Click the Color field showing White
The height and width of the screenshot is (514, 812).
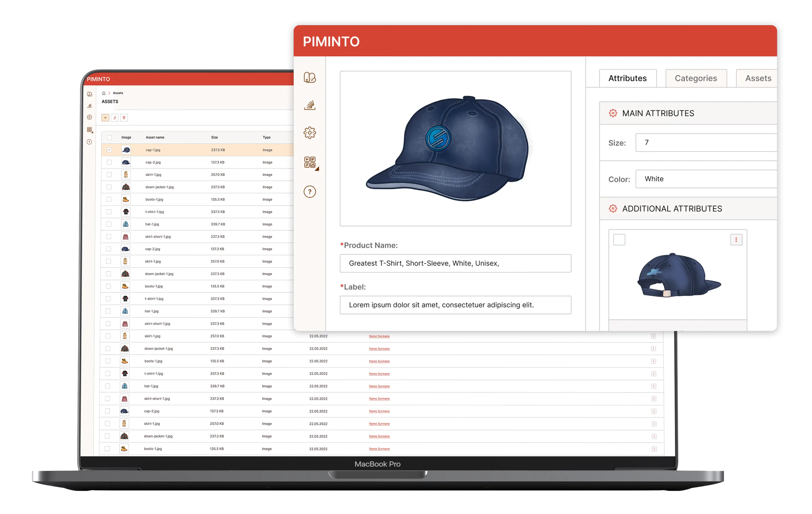pos(706,179)
